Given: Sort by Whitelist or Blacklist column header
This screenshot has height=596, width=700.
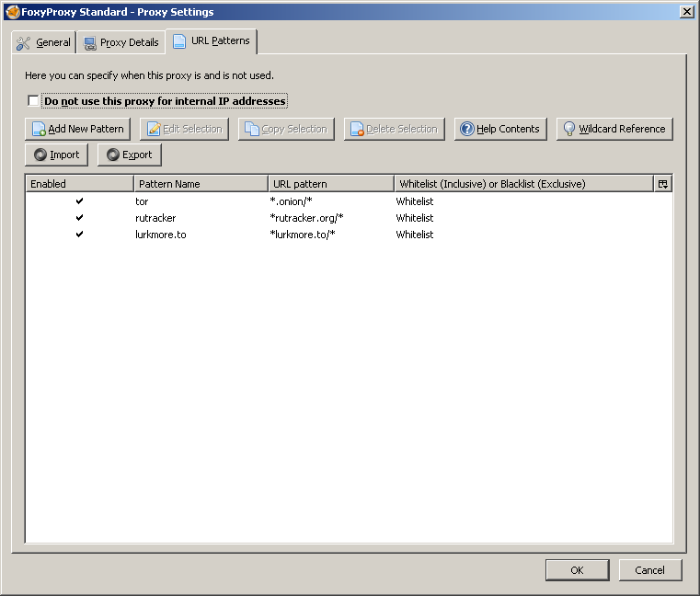Looking at the screenshot, I should (x=524, y=184).
